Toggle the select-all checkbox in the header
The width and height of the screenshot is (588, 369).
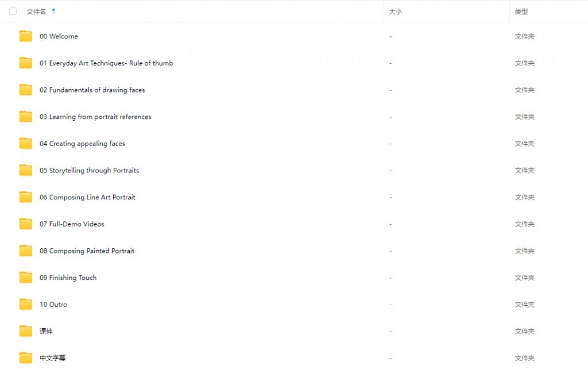tap(13, 11)
